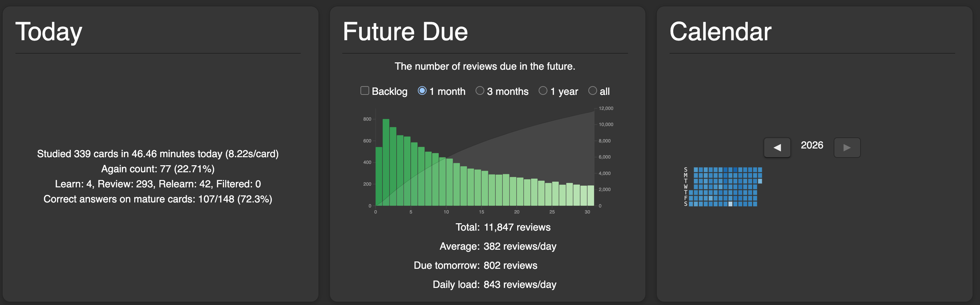Click the "Future Due" heading
This screenshot has width=980, height=305.
[405, 32]
